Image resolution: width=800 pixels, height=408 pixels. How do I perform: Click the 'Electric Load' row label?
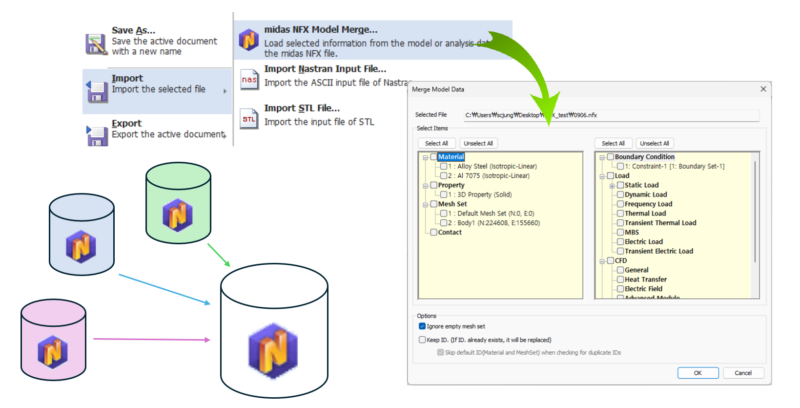coord(644,242)
